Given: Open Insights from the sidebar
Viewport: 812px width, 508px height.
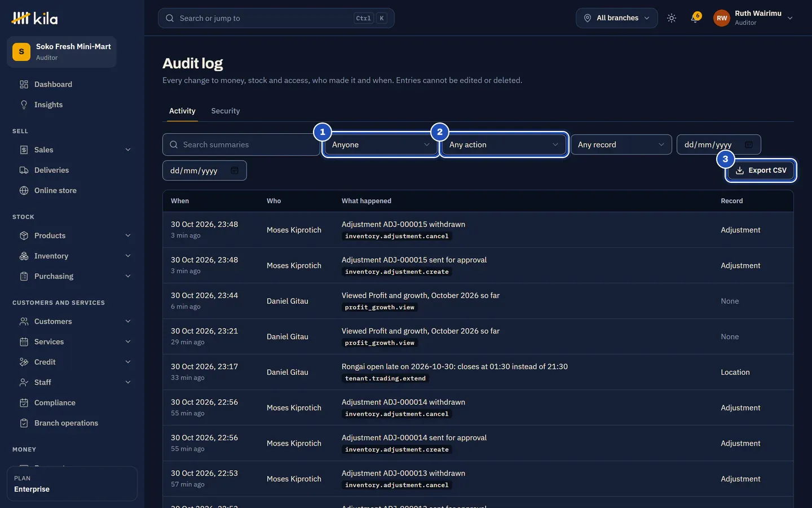Looking at the screenshot, I should point(72,104).
